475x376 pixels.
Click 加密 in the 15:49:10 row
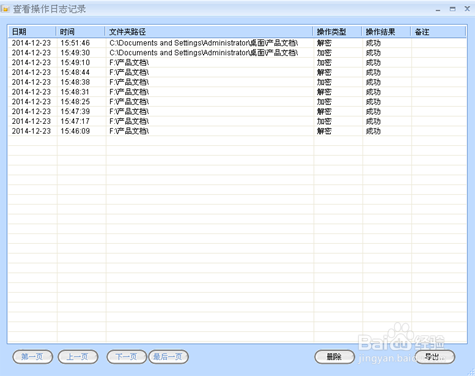324,63
